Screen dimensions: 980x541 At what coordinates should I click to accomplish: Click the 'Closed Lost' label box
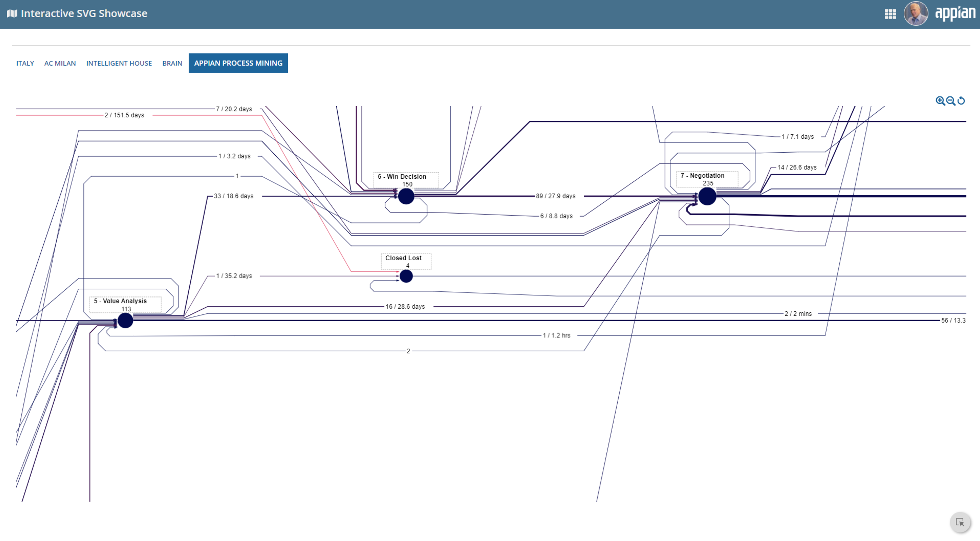click(x=406, y=262)
